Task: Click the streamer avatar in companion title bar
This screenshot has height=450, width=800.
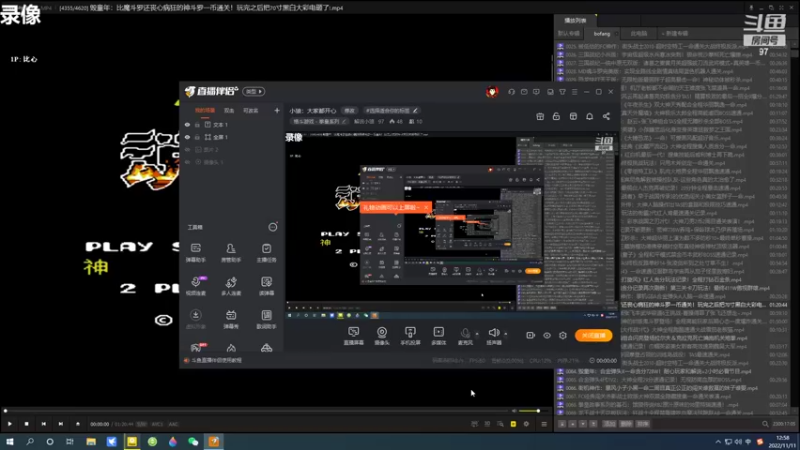Action: point(492,92)
